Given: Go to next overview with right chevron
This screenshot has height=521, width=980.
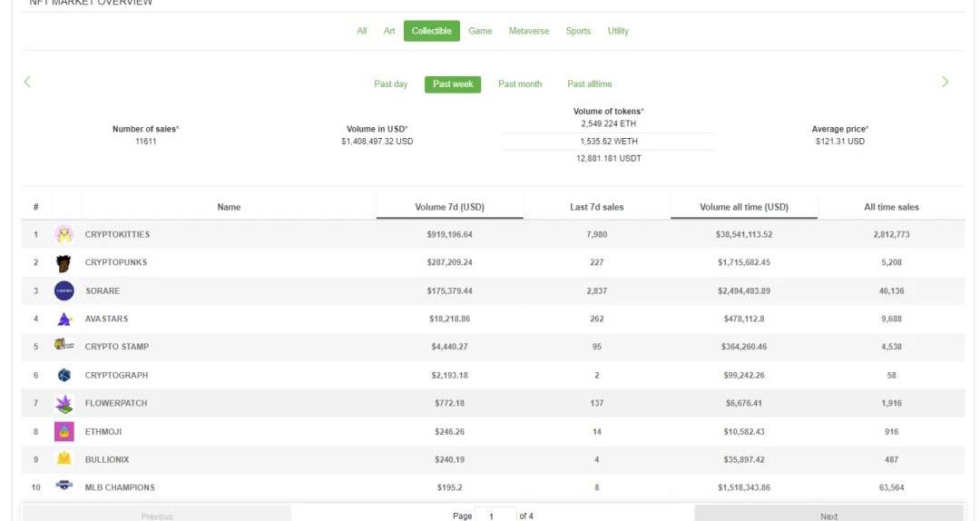Looking at the screenshot, I should click(945, 82).
